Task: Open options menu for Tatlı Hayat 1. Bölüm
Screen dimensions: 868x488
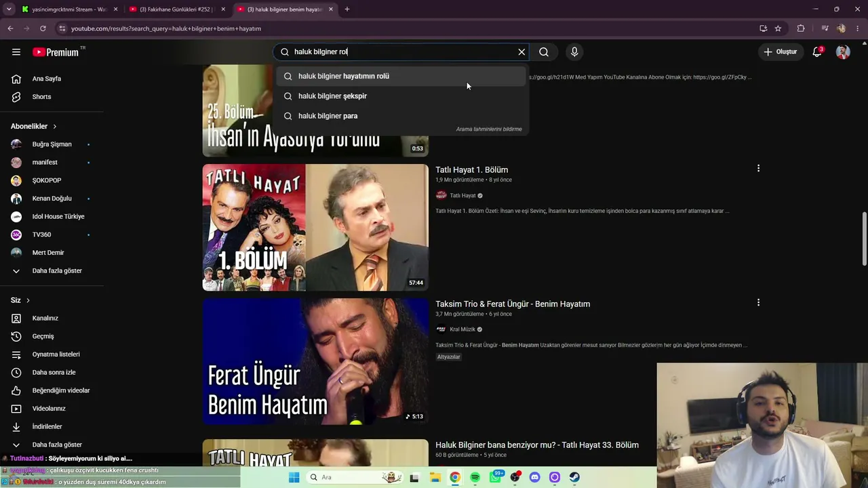Action: (x=758, y=168)
